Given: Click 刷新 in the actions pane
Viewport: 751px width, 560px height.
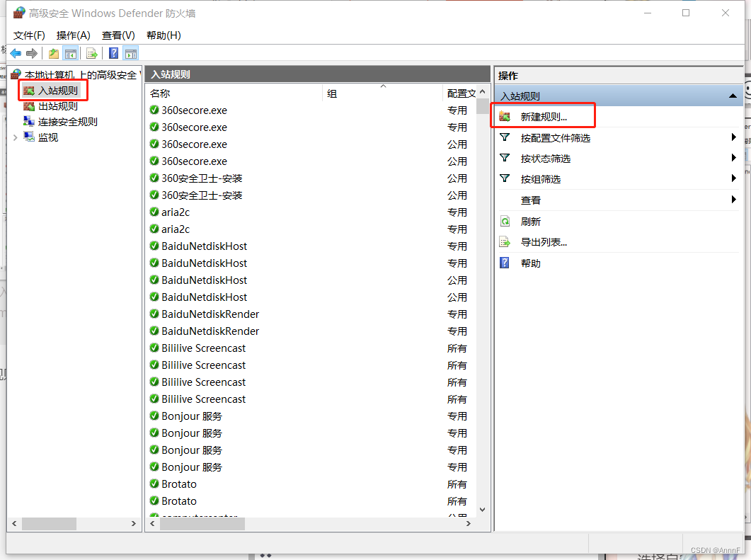Looking at the screenshot, I should pyautogui.click(x=531, y=222).
